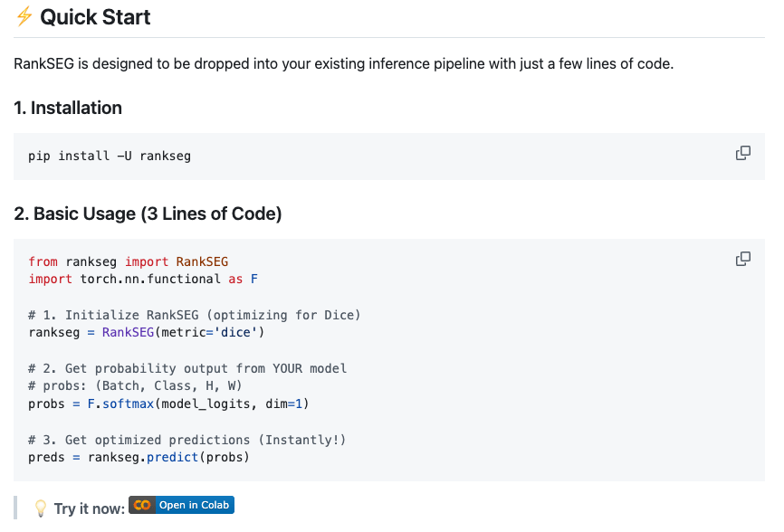Click the lightbulb icon before Try it now
The image size is (784, 532).
tap(41, 508)
